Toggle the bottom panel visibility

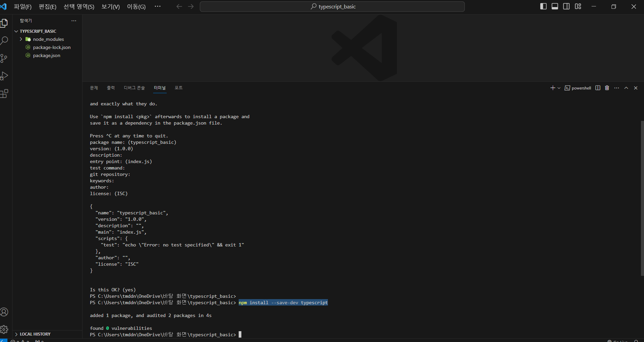[555, 6]
